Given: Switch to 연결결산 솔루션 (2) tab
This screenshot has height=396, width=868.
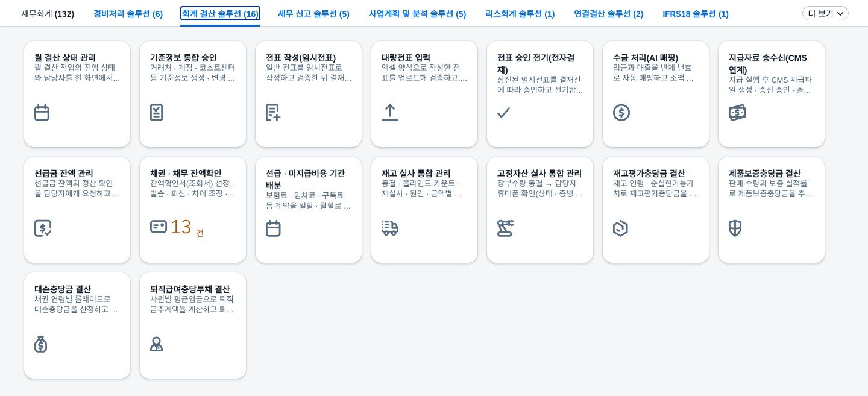Looking at the screenshot, I should click(608, 14).
